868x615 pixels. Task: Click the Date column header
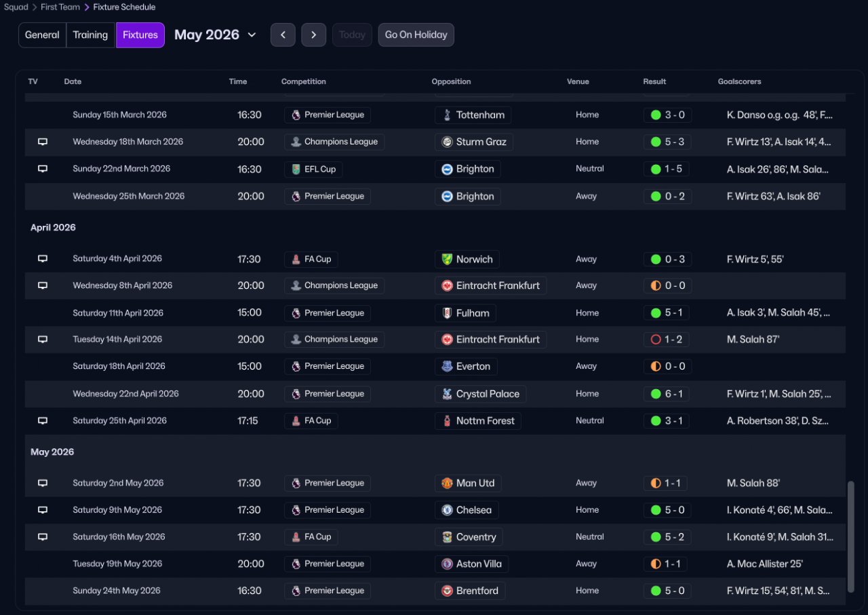(73, 81)
